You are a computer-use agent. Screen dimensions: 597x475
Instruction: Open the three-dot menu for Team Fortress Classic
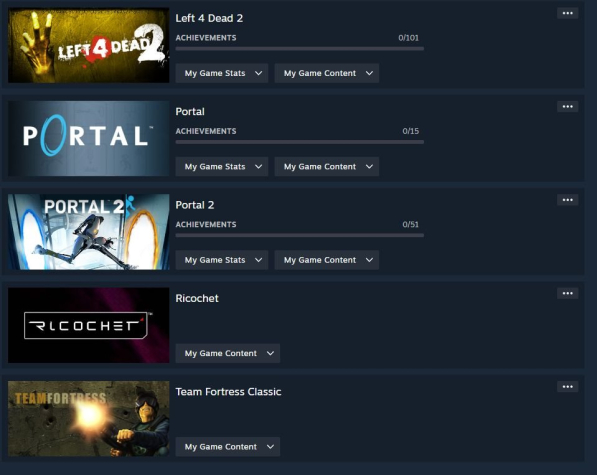coord(567,387)
